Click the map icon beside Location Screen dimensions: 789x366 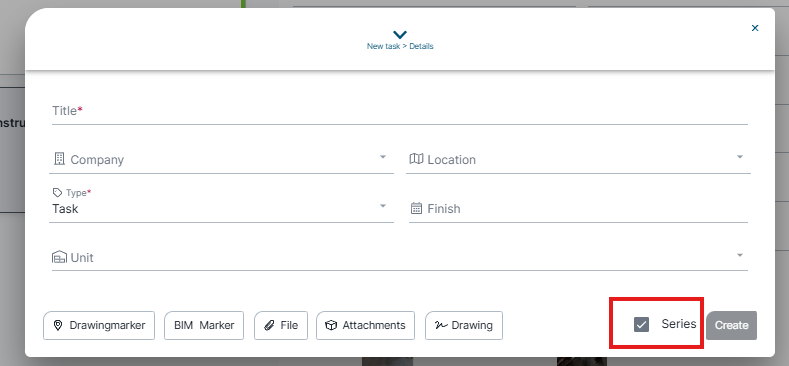(416, 159)
